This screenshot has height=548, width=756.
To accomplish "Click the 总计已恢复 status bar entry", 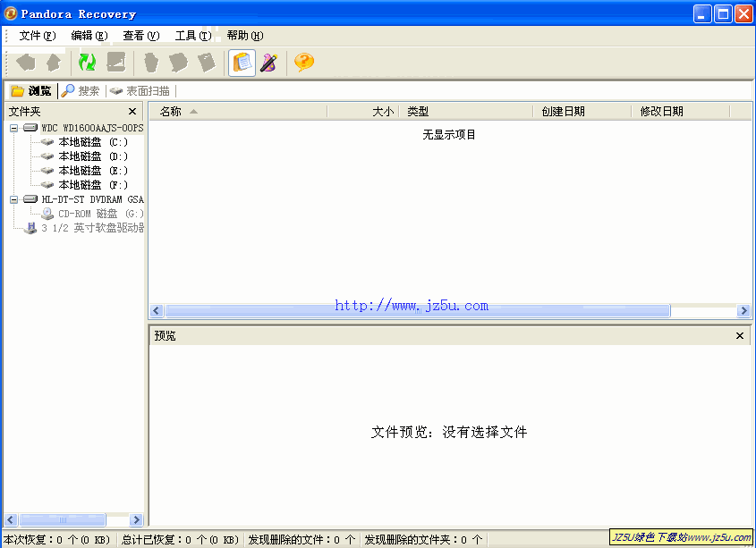I will (x=181, y=540).
